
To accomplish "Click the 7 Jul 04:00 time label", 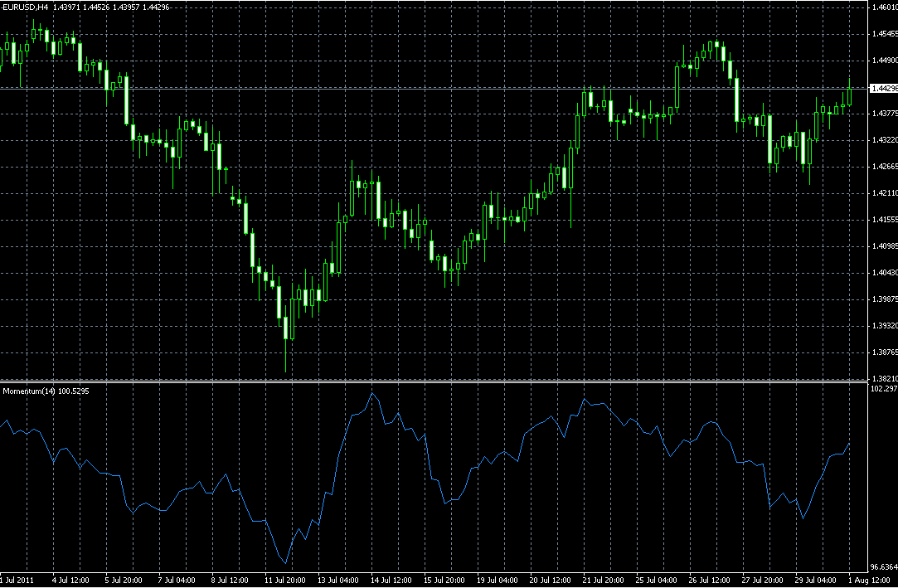I will click(177, 580).
